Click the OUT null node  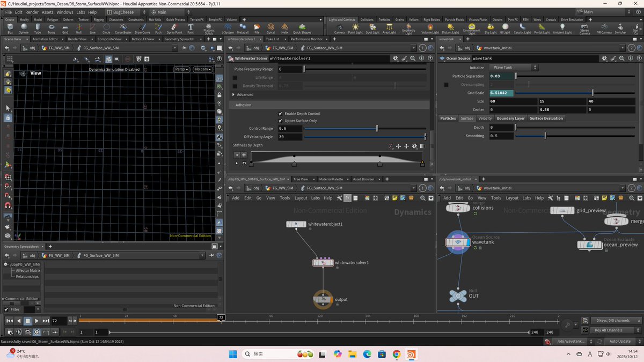(x=458, y=295)
